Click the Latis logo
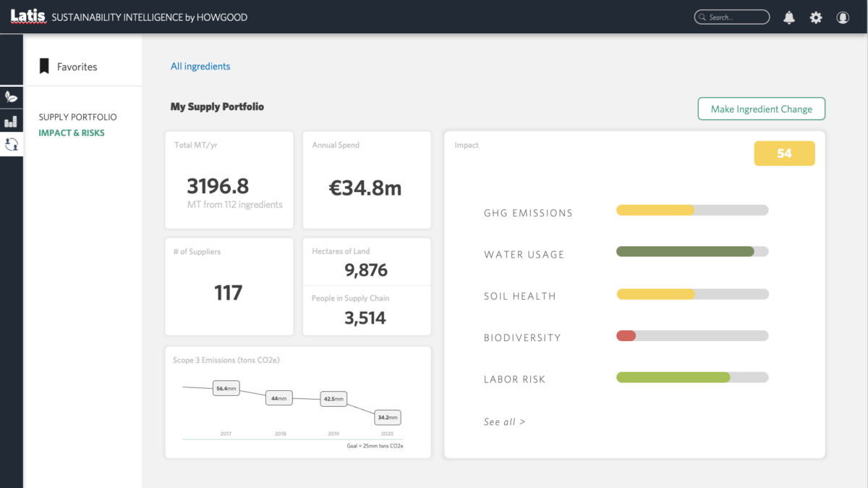 (x=28, y=16)
